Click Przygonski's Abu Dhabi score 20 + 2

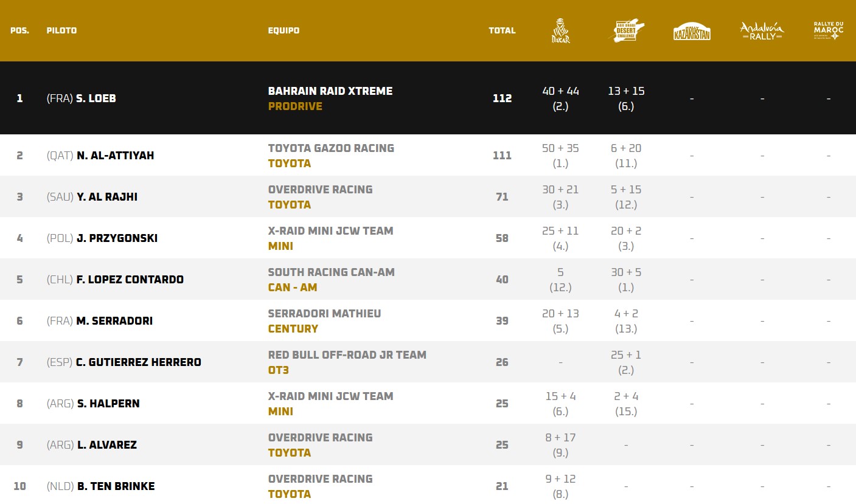pos(626,231)
